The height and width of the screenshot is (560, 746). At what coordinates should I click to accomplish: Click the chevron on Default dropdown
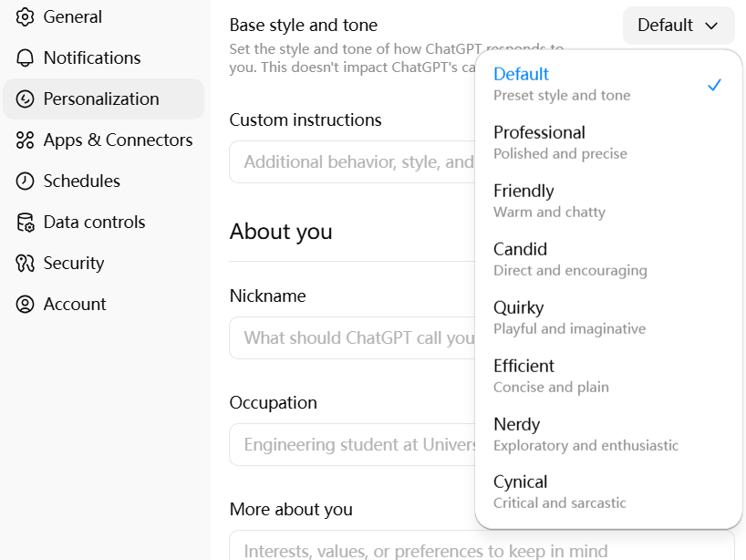[711, 26]
